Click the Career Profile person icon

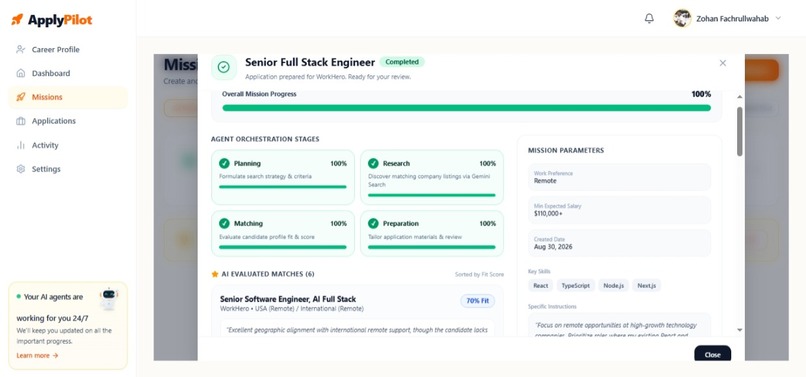(21, 49)
